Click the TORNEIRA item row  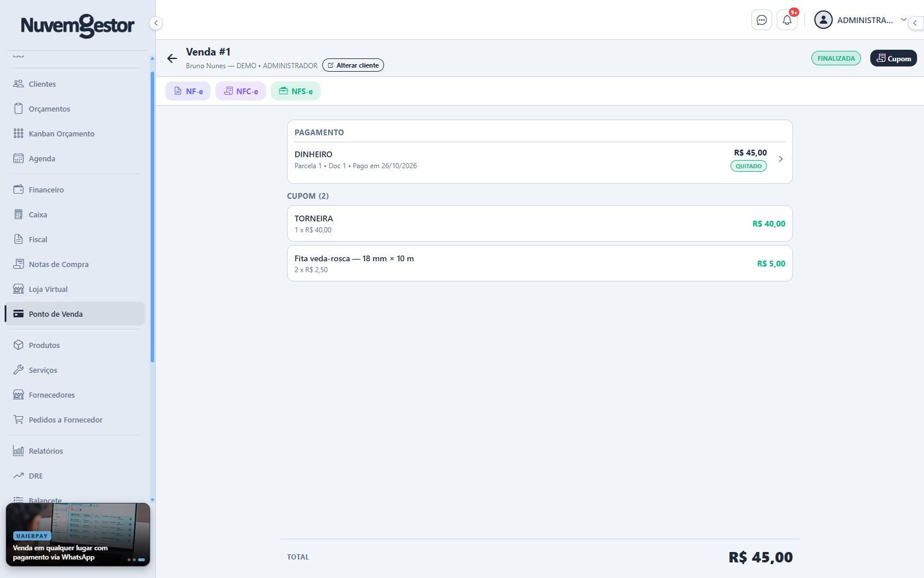[x=540, y=224]
